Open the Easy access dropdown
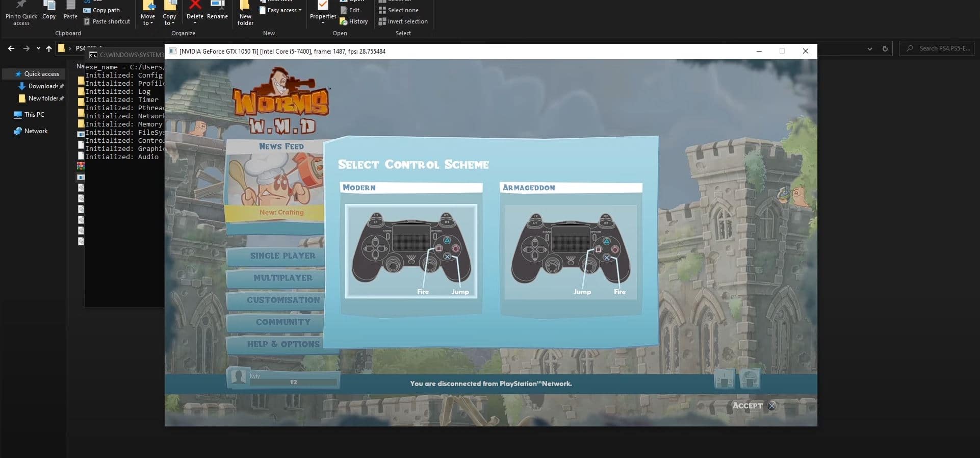 pos(281,10)
